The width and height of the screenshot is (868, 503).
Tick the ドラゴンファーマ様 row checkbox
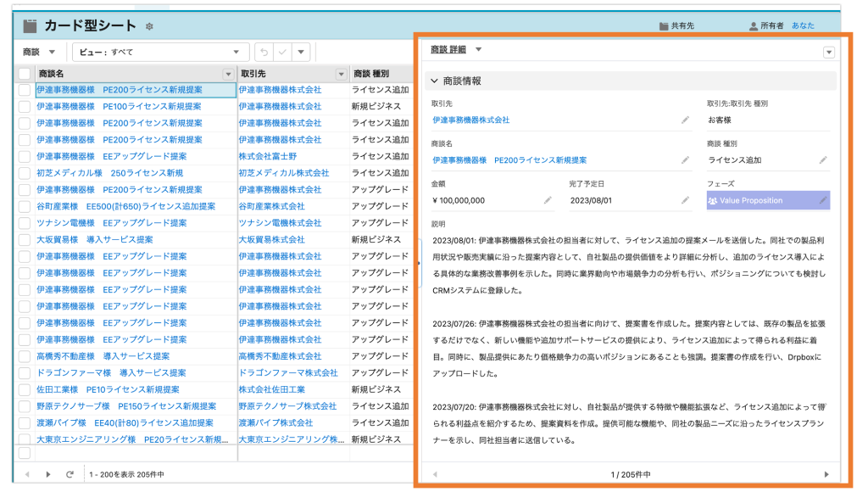(25, 373)
